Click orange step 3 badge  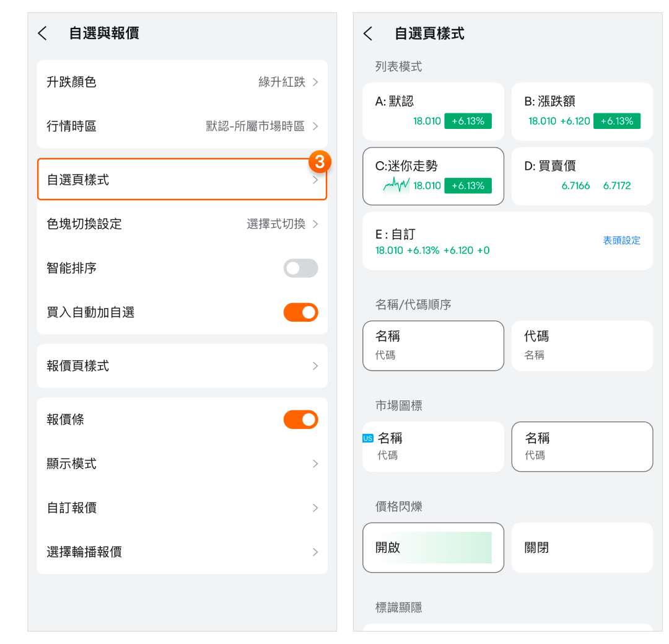click(x=320, y=162)
